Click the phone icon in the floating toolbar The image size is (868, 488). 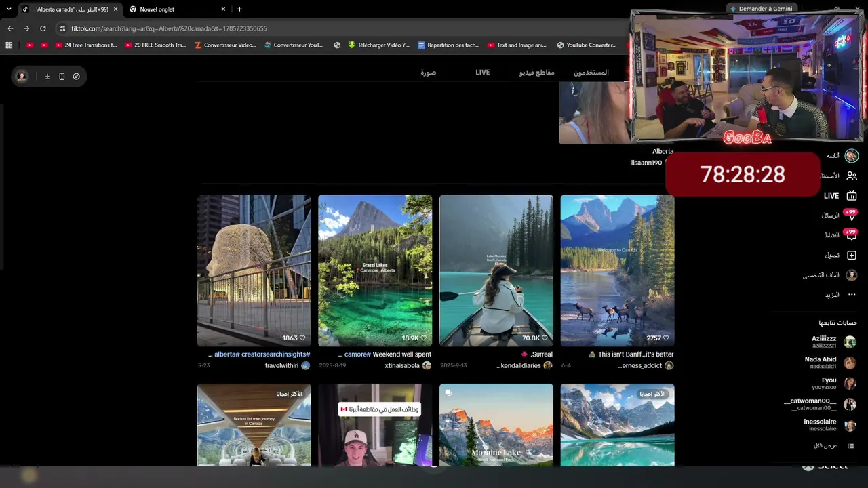pyautogui.click(x=62, y=77)
